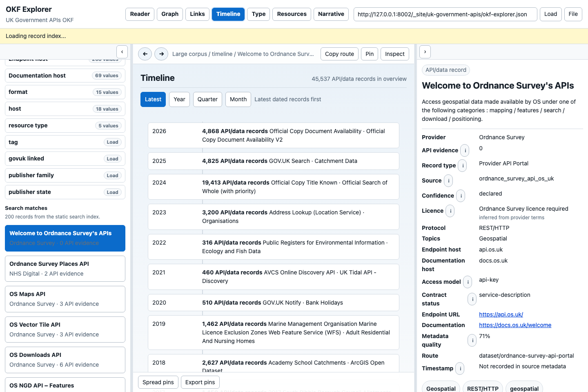Switch to the Graph view
The width and height of the screenshot is (588, 392).
click(x=170, y=14)
